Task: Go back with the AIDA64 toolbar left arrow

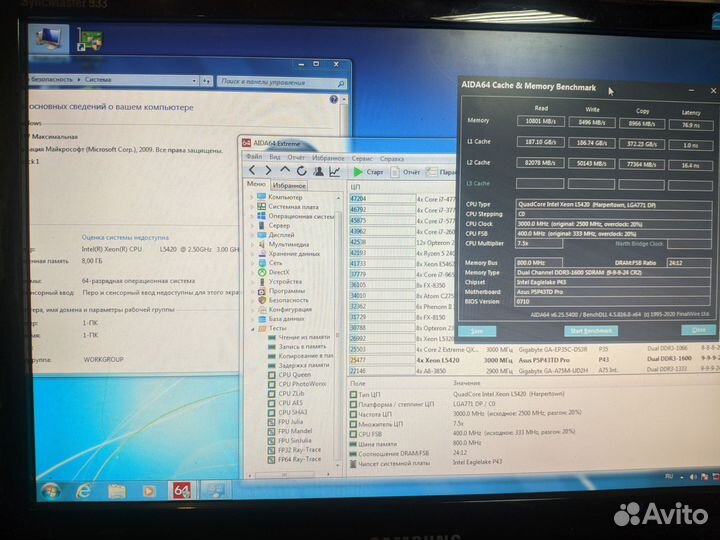Action: pos(252,171)
